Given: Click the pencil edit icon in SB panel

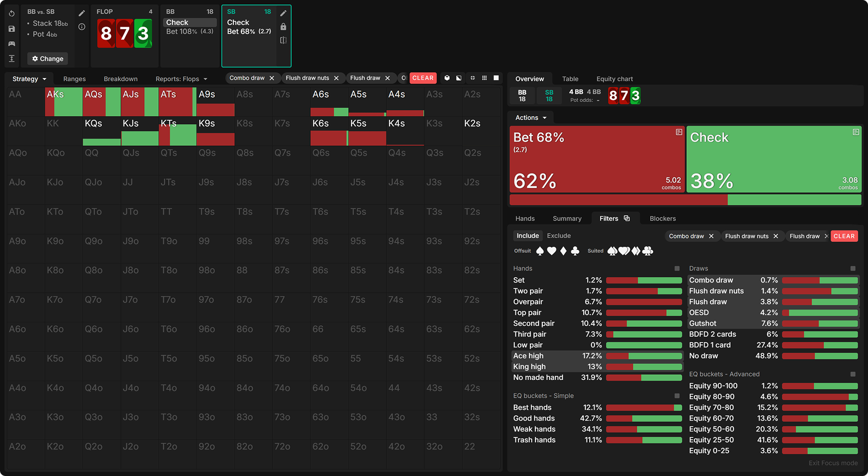Looking at the screenshot, I should pos(283,13).
